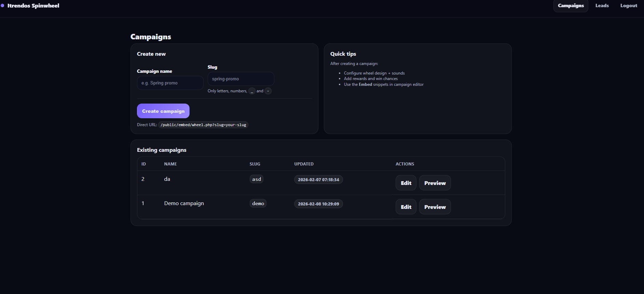Edit the 'da' campaign
Screen dimensions: 644x294
tap(406, 183)
